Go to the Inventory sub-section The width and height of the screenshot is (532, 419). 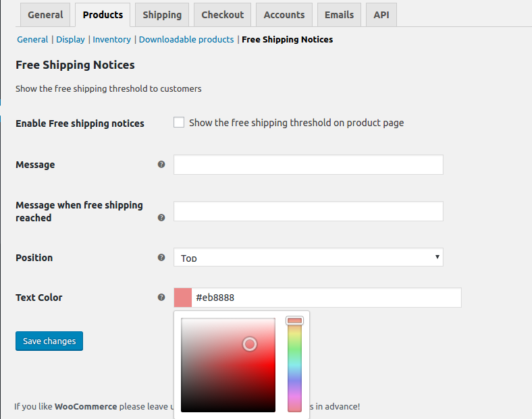111,39
